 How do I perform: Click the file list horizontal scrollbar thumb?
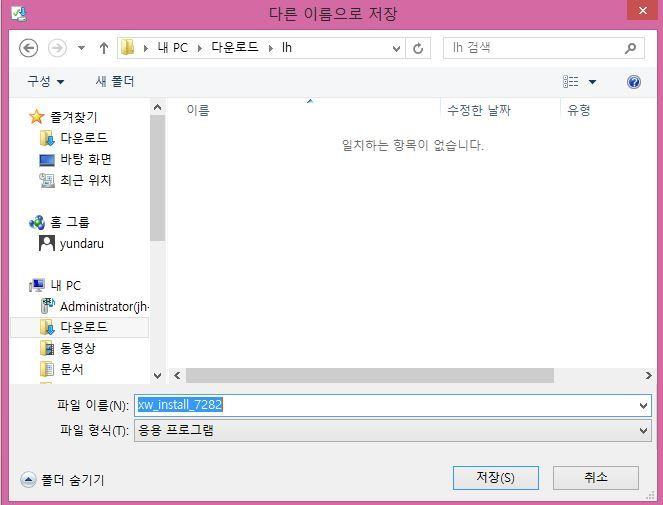click(x=370, y=376)
